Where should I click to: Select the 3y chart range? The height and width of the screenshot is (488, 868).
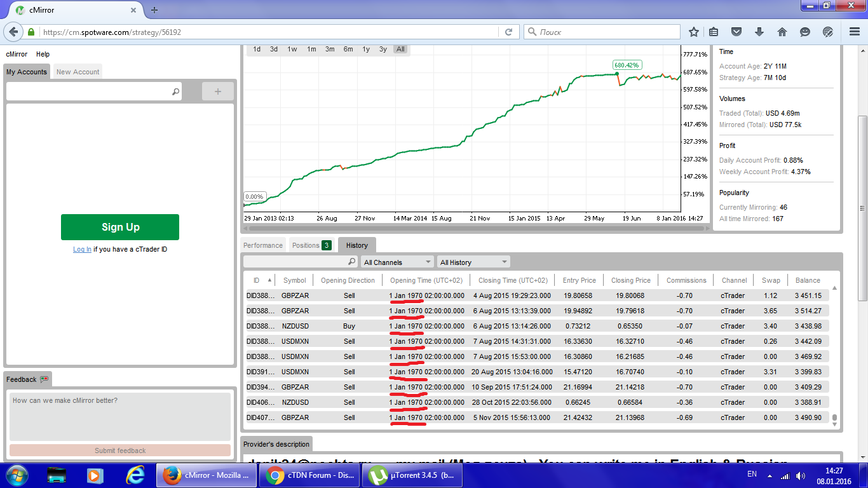click(383, 49)
